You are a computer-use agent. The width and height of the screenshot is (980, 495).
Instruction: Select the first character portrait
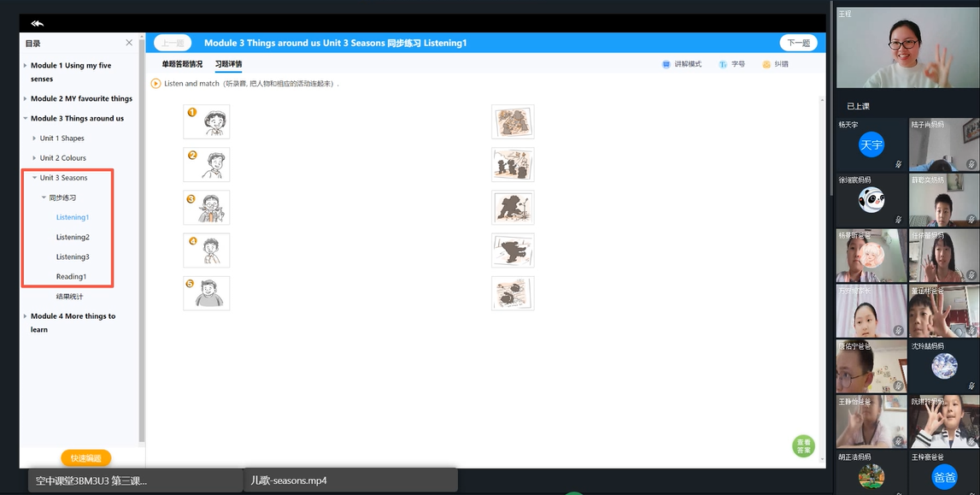(207, 122)
